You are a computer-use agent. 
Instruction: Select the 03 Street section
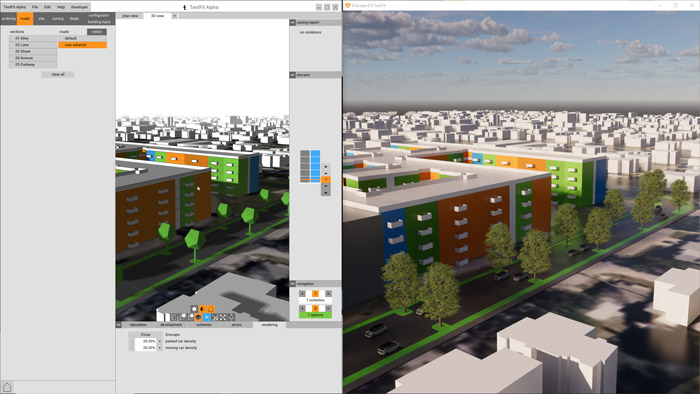(33, 51)
